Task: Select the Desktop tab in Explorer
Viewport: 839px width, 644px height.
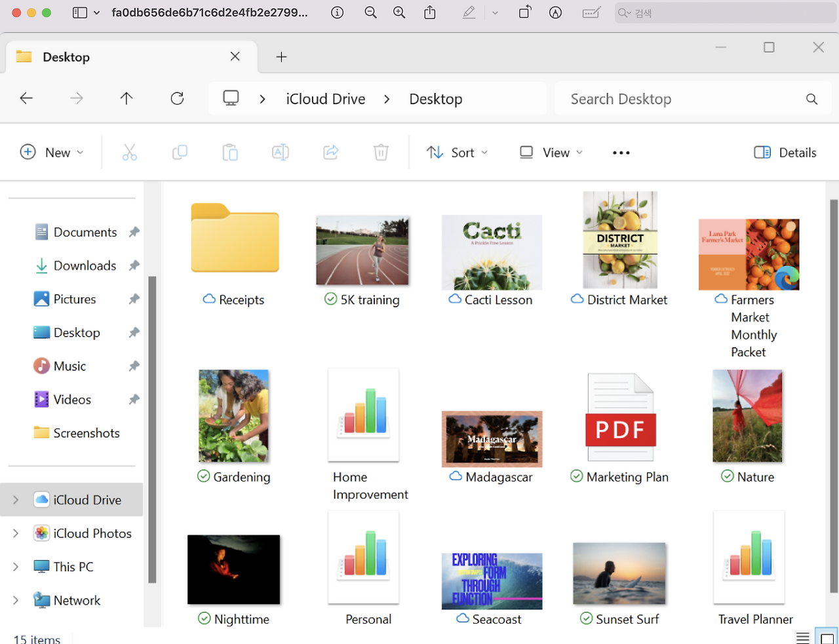Action: click(131, 57)
